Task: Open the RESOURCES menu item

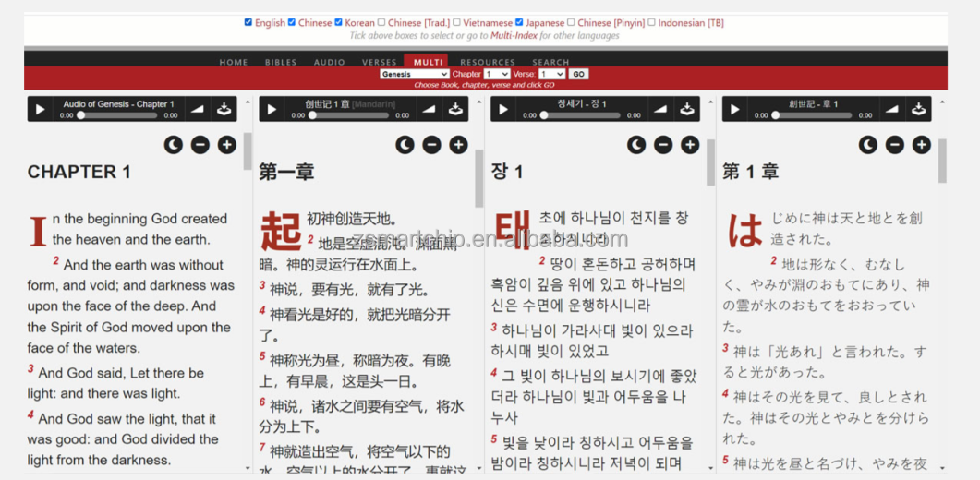Action: [488, 62]
